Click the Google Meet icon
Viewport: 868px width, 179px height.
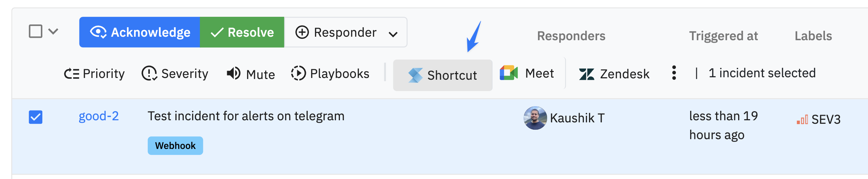coord(509,73)
